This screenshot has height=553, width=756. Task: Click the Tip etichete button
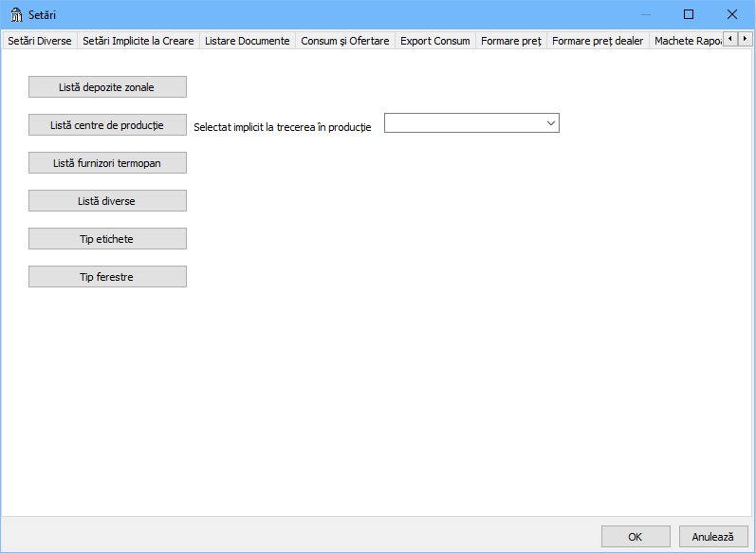point(107,239)
